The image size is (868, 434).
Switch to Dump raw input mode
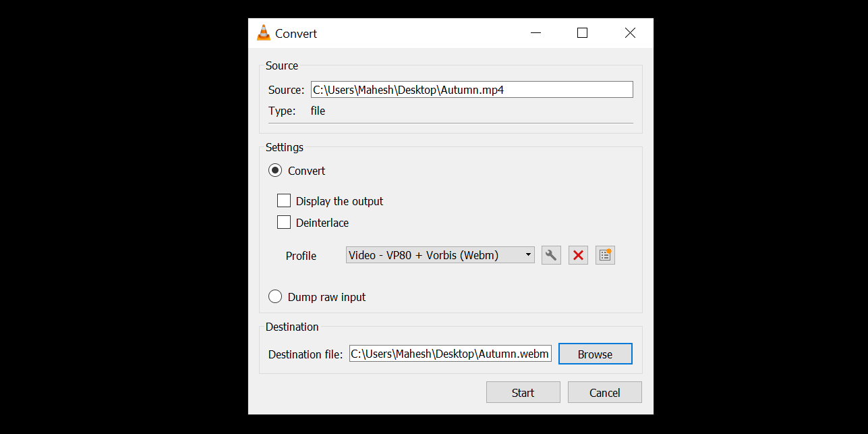[x=275, y=296]
